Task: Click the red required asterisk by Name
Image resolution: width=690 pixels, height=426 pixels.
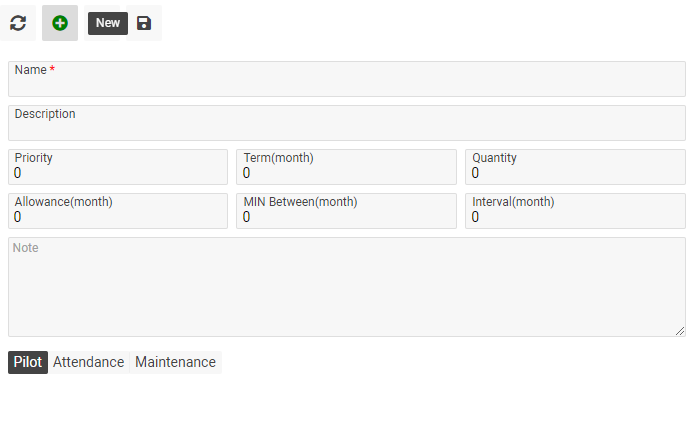Action: 52,70
